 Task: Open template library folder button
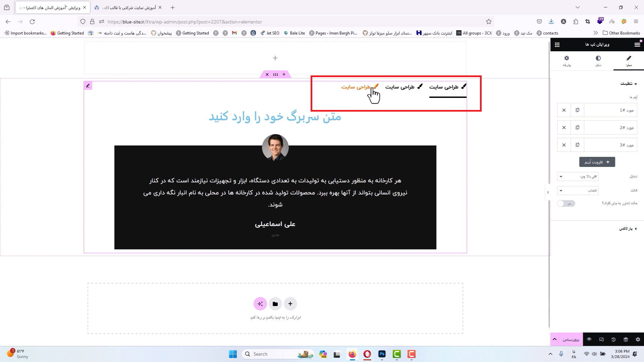tap(275, 304)
